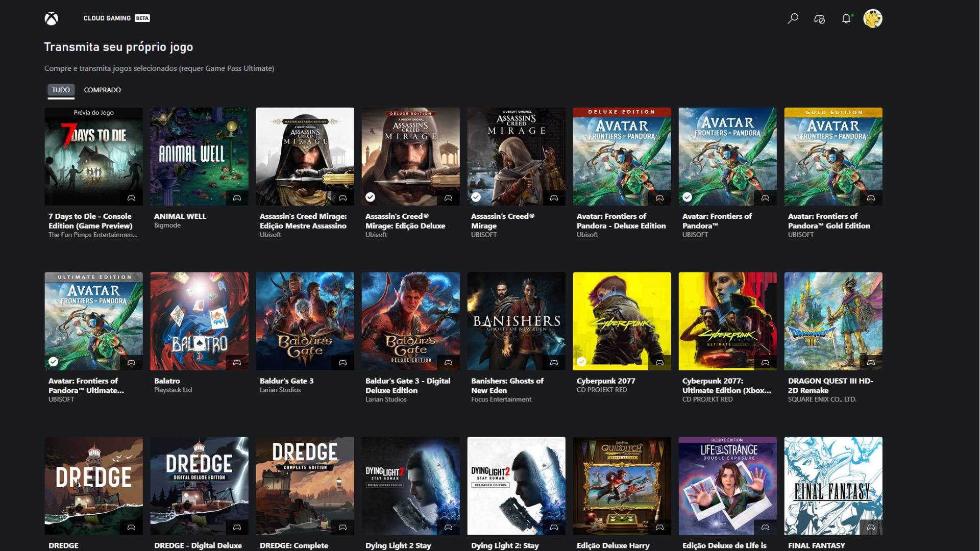Click controller icon on Baldur's Gate 3 tile
980x551 pixels.
tap(342, 363)
